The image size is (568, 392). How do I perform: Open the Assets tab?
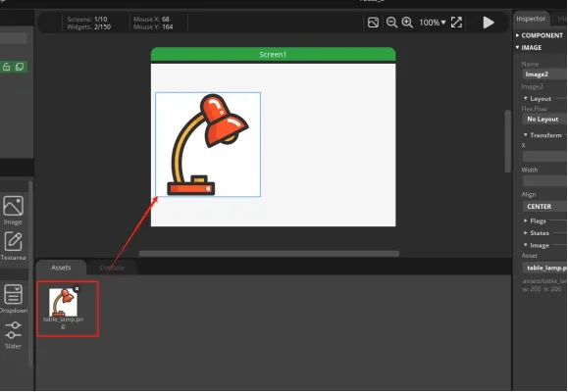[61, 268]
